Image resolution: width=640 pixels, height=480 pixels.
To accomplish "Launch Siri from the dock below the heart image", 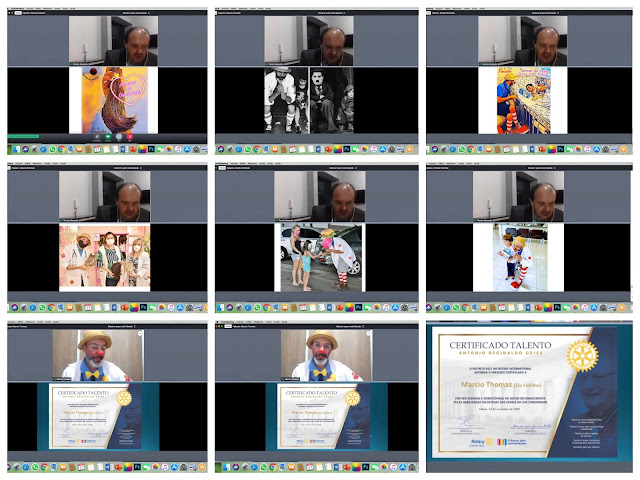I will (25, 149).
